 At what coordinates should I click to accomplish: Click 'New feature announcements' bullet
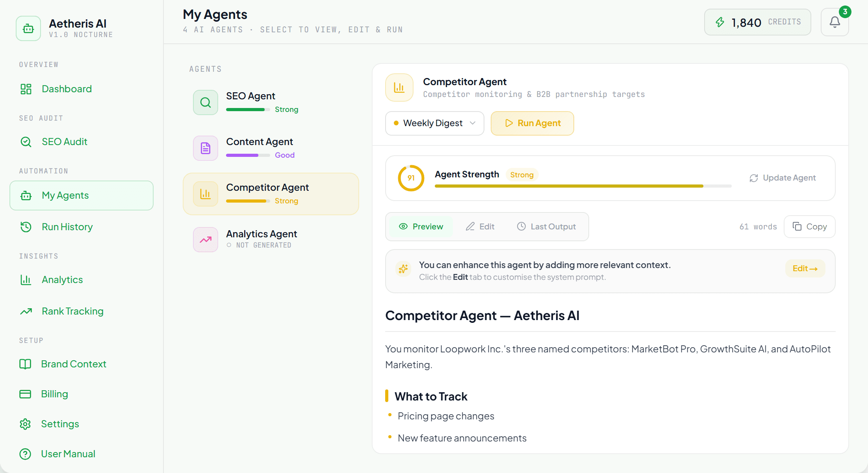tap(462, 438)
